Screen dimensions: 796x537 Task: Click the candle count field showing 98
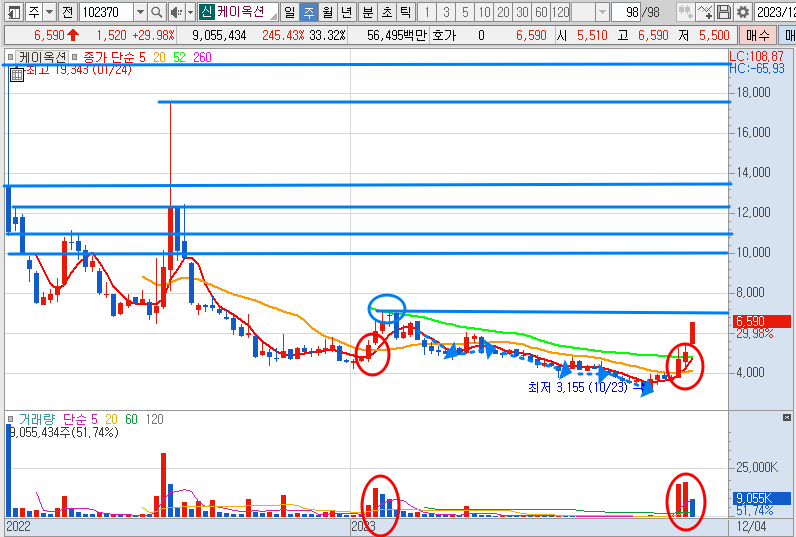pos(625,12)
